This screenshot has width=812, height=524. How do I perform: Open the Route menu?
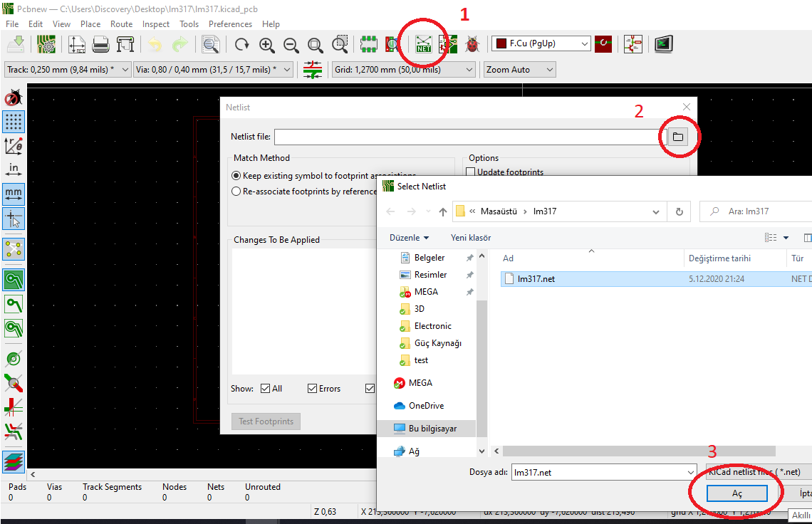pos(121,24)
